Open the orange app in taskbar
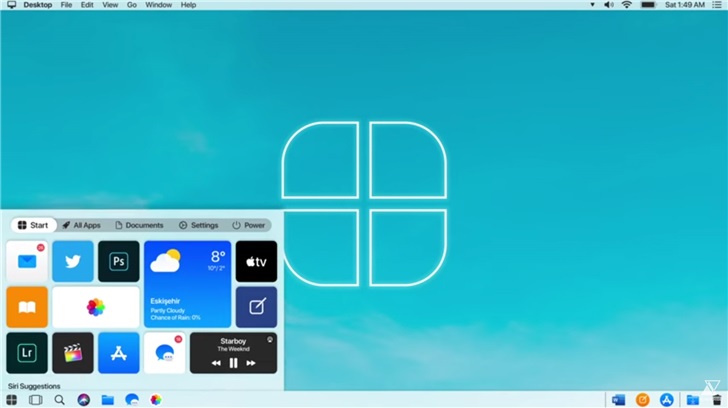Screen dimensions: 728x408 643,400
